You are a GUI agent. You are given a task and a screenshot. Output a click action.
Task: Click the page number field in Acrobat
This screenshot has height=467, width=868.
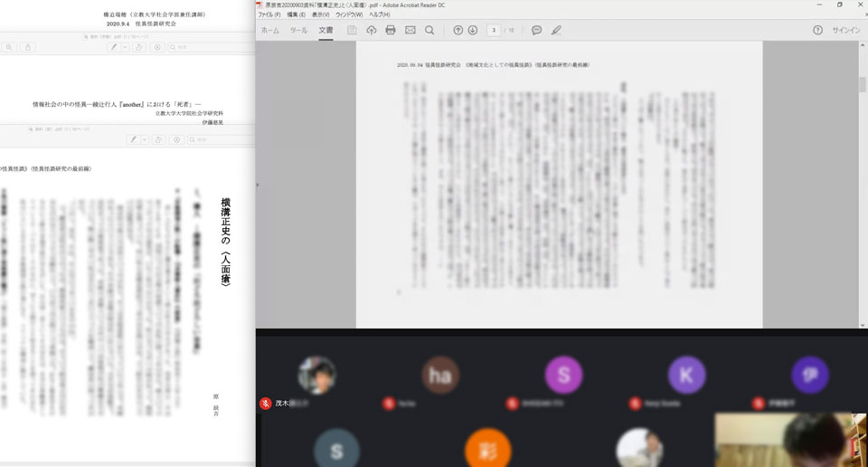(494, 30)
